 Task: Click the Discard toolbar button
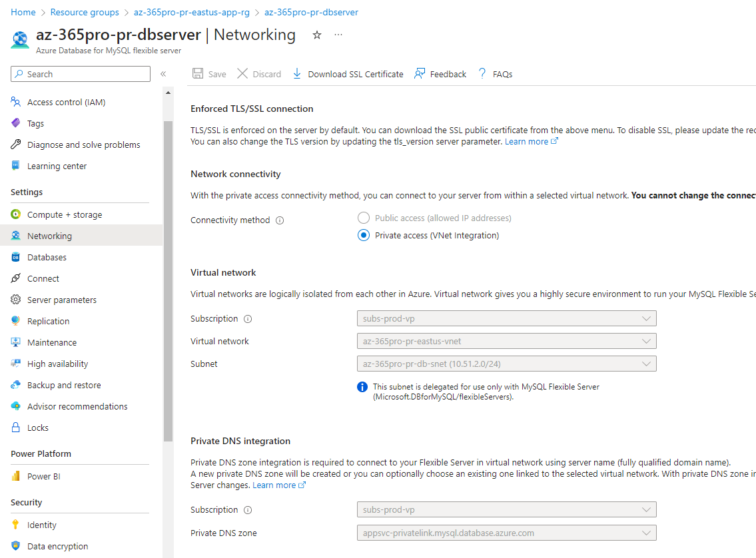coord(259,74)
